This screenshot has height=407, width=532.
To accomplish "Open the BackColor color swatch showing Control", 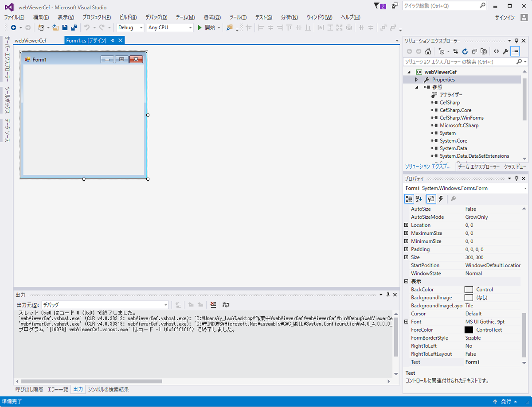I will [x=468, y=289].
